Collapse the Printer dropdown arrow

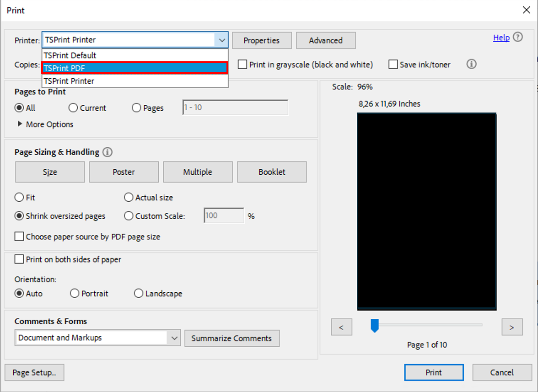221,40
